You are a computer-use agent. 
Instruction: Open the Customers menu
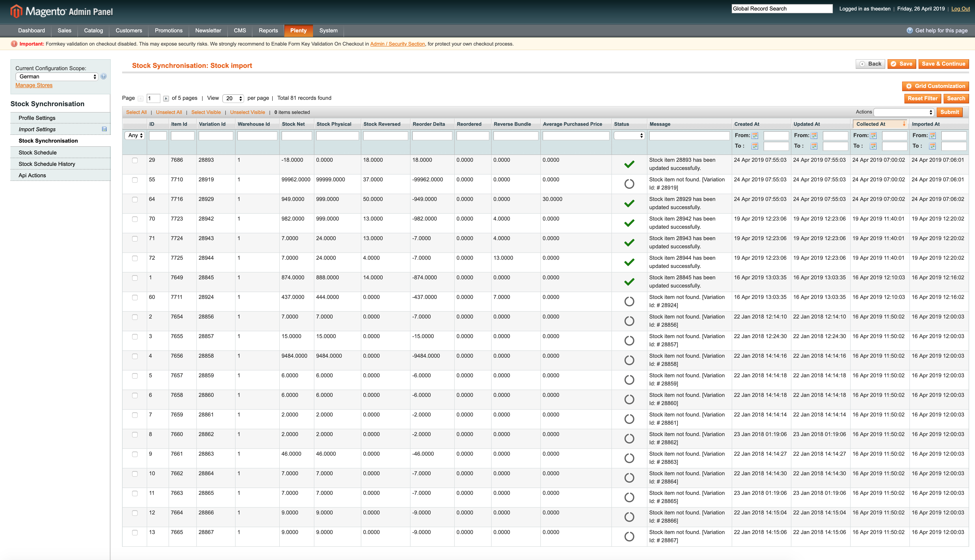coord(129,30)
